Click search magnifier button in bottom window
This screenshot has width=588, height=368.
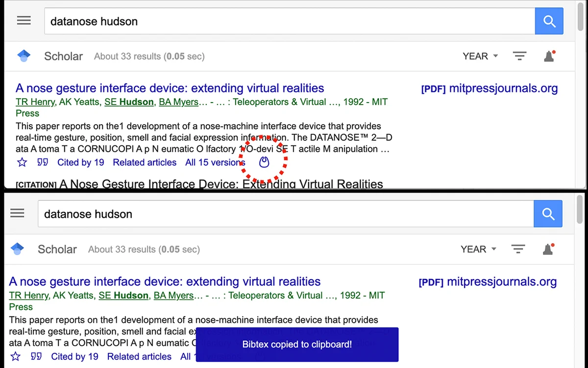coord(548,214)
